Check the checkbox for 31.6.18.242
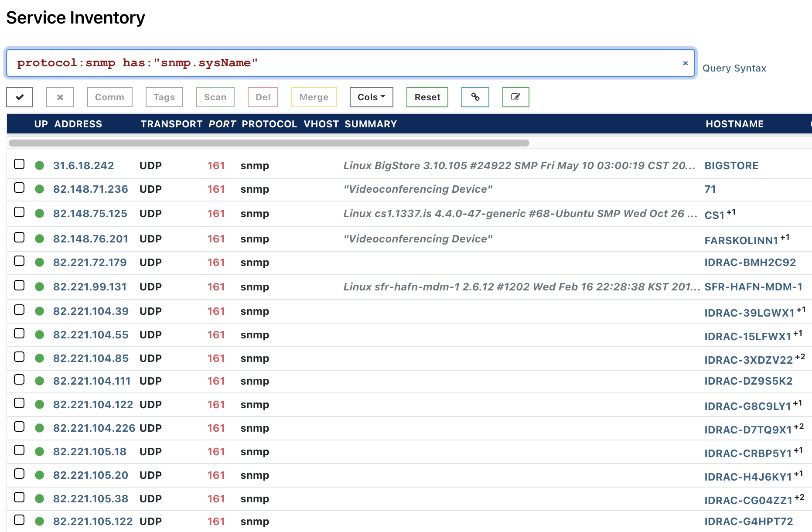Screen dimensions: 812x532 (19, 164)
